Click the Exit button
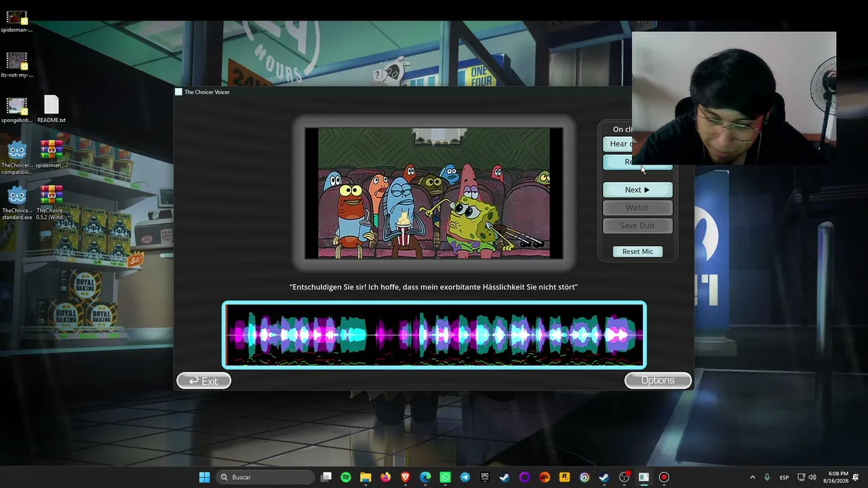The height and width of the screenshot is (488, 868). coord(203,381)
